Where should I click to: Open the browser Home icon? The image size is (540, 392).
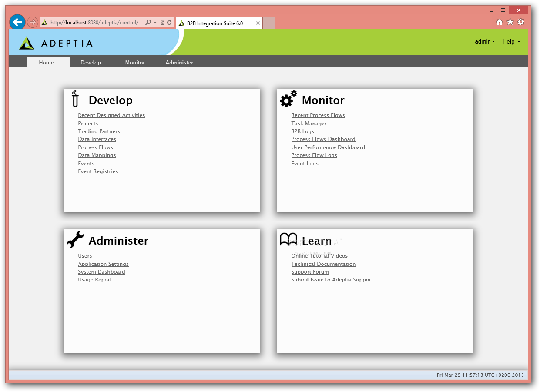click(500, 22)
